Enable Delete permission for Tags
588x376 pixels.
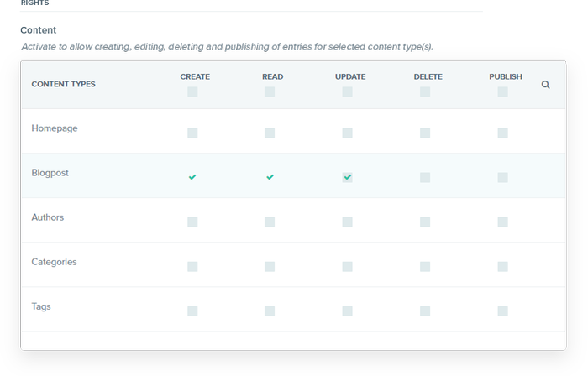(425, 311)
